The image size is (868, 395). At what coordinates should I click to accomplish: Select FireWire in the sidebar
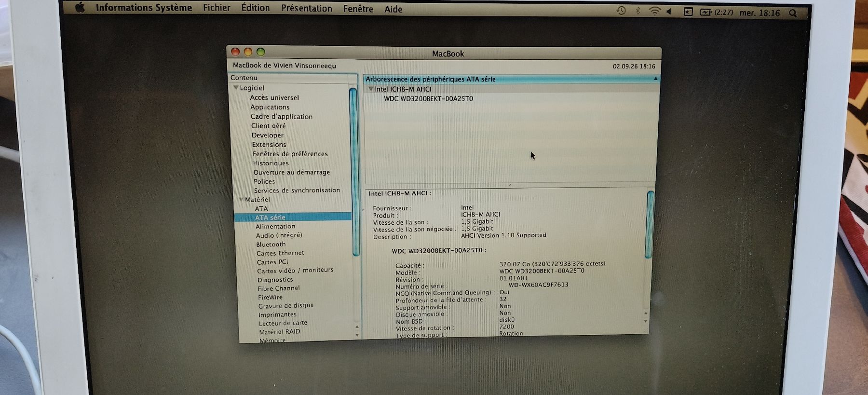[270, 297]
